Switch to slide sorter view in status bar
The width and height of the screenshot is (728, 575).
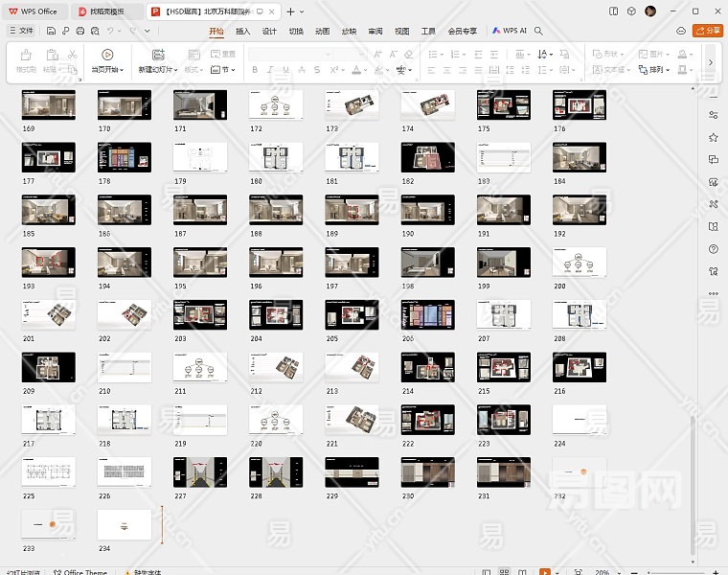point(504,572)
